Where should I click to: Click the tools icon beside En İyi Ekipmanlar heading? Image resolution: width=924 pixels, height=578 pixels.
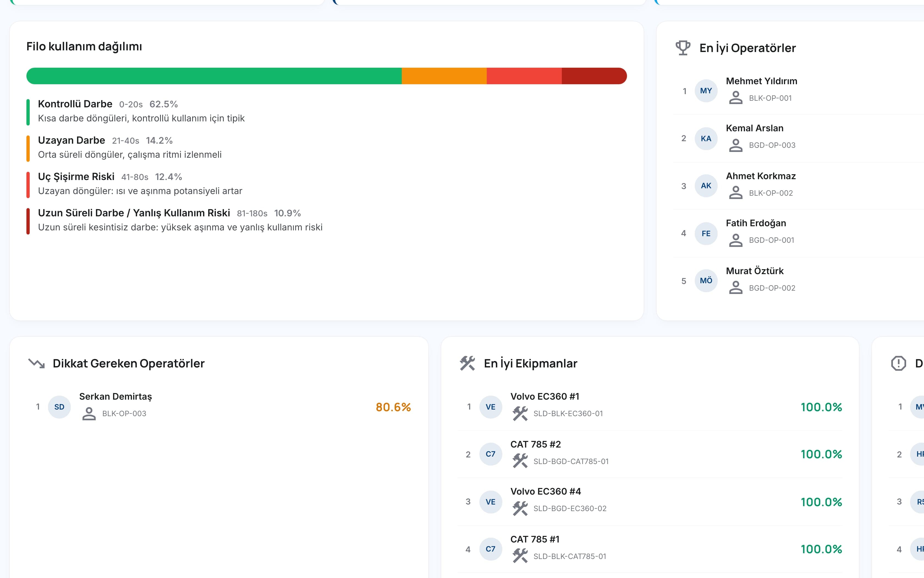(467, 363)
